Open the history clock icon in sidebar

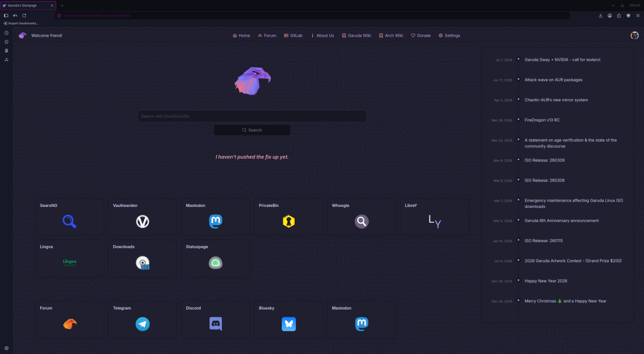click(x=6, y=33)
